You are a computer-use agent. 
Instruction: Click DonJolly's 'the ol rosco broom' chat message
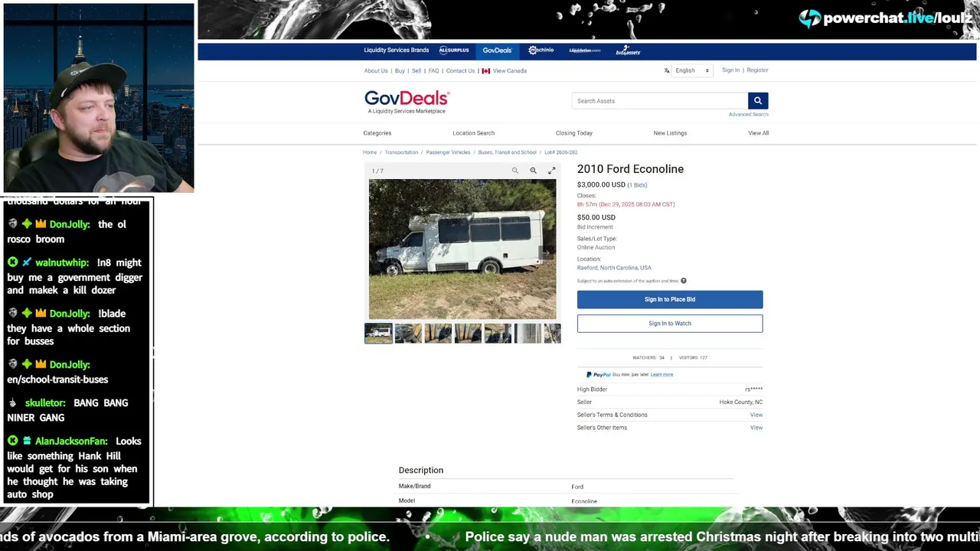coord(68,232)
